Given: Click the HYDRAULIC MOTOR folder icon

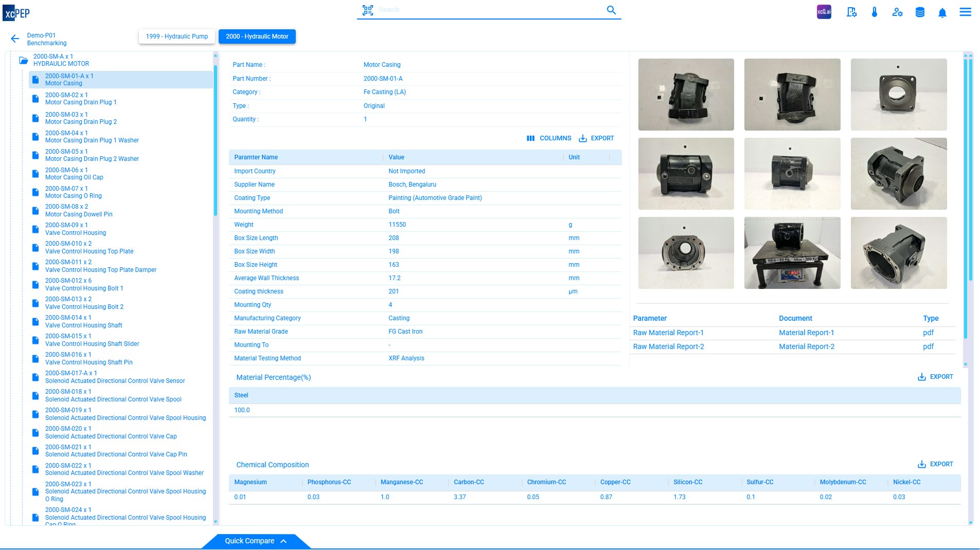Looking at the screenshot, I should point(24,60).
